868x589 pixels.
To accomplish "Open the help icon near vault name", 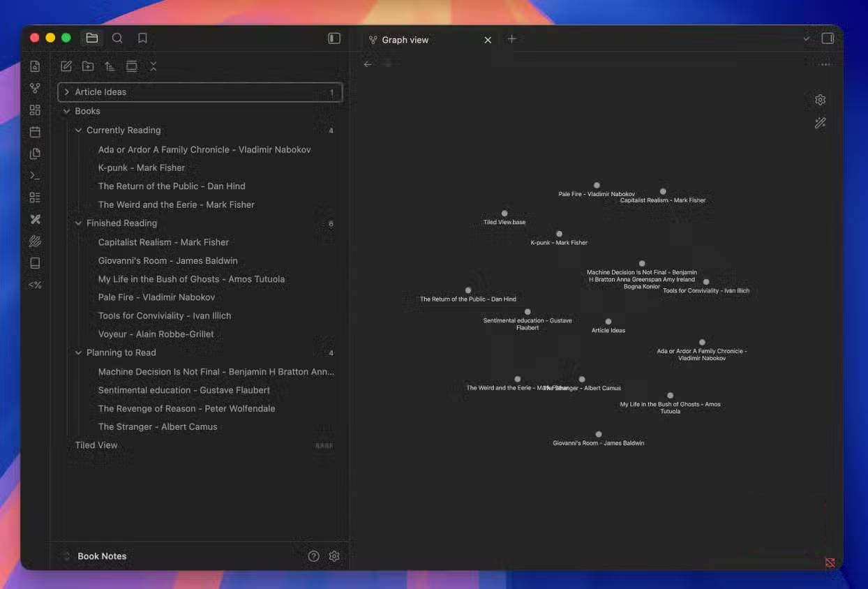I will [314, 556].
